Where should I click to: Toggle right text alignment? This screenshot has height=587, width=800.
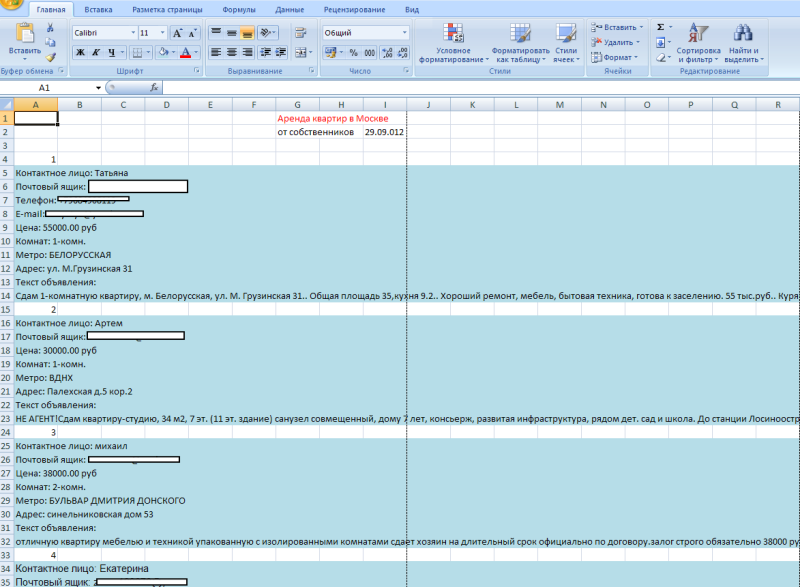(247, 52)
